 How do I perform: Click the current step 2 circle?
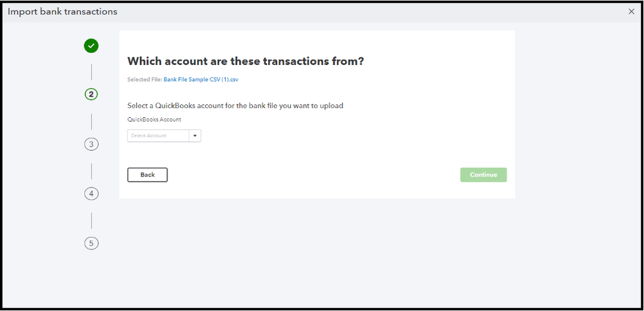pos(92,94)
